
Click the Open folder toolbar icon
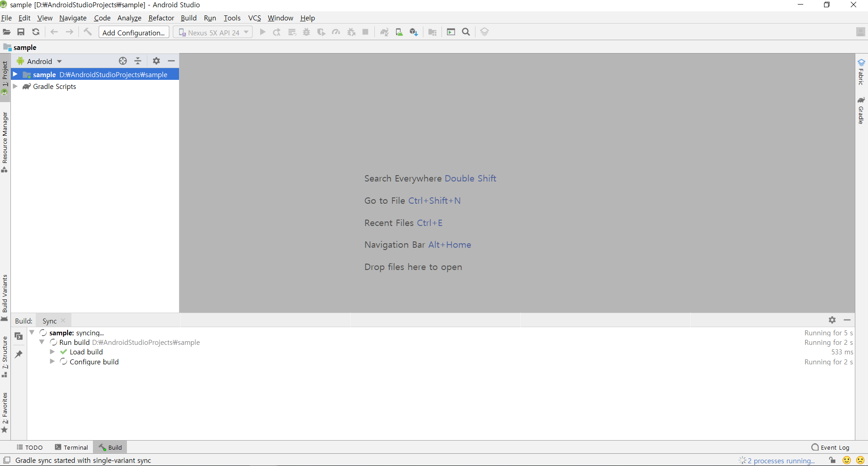[x=6, y=32]
